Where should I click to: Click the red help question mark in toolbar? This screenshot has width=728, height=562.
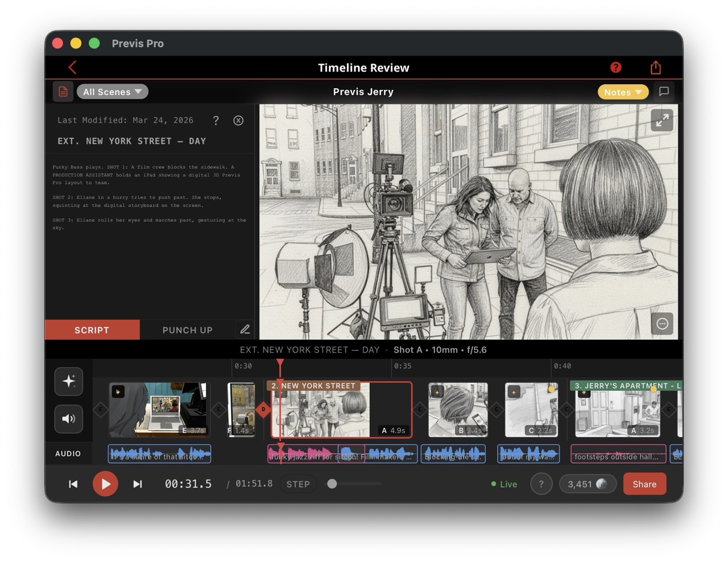tap(615, 67)
